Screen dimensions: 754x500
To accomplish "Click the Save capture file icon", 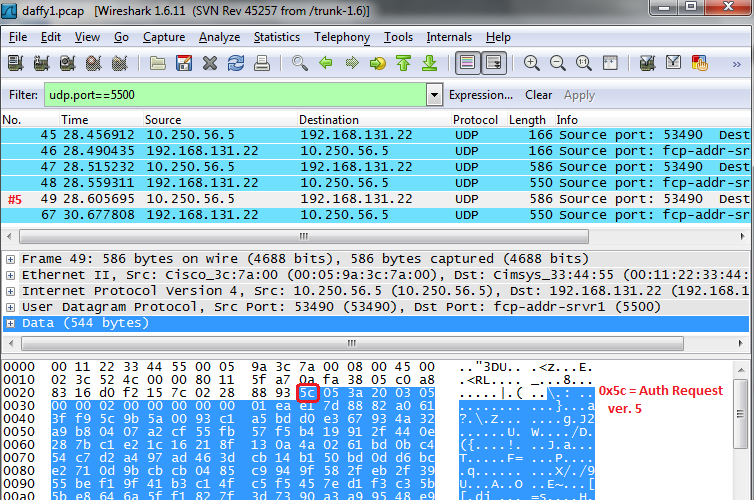I will pyautogui.click(x=184, y=63).
